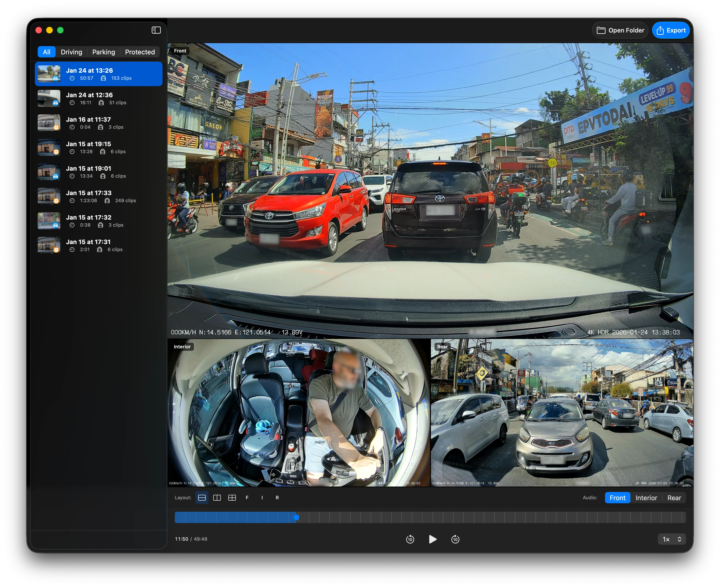Switch to the Protected filter tab
The image size is (720, 588).
(140, 52)
